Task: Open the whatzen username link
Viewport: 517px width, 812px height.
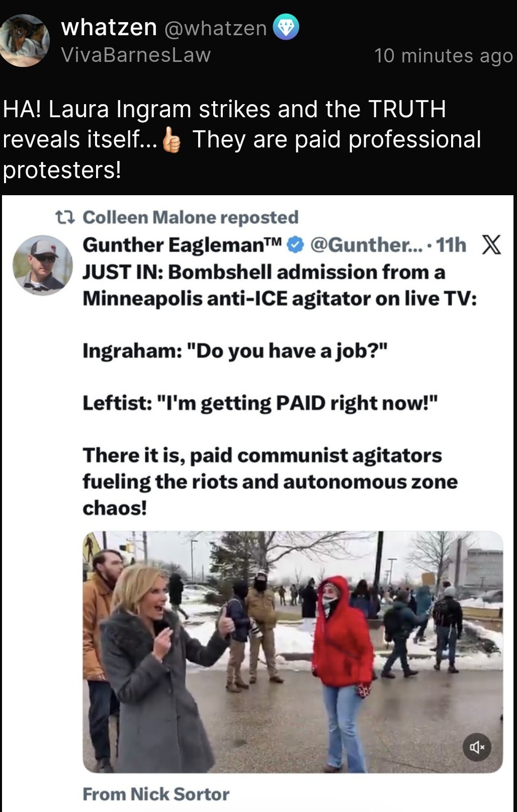Action: (x=109, y=27)
